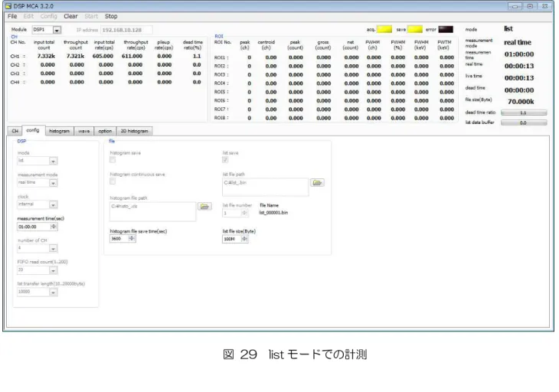Screen dimensions: 559x392
Task: Toggle the histogram continuous save checkbox
Action: point(113,181)
